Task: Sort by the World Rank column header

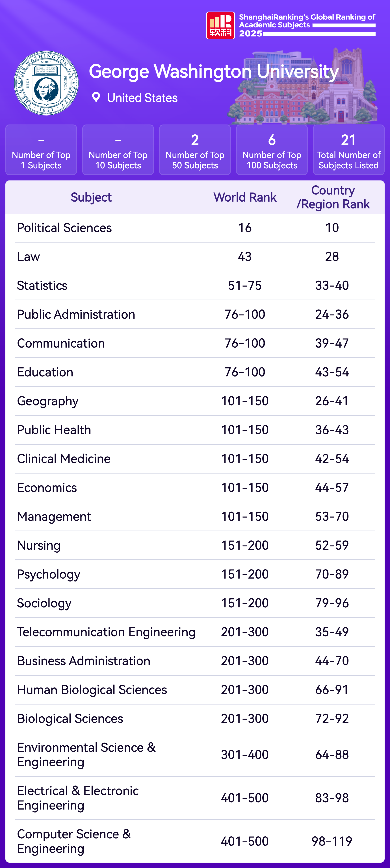Action: pyautogui.click(x=245, y=197)
